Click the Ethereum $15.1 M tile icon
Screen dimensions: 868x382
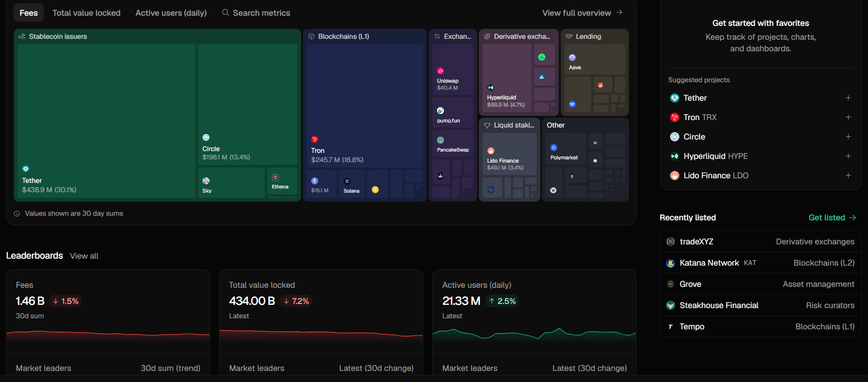pyautogui.click(x=314, y=181)
